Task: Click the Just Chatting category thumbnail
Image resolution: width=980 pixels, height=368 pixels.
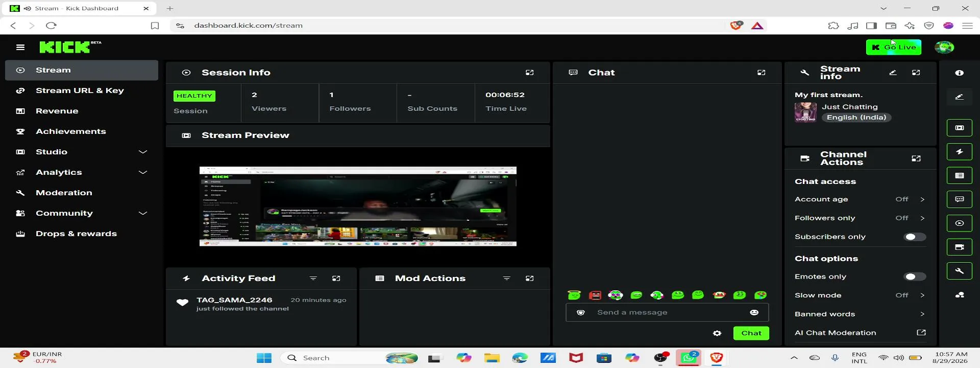Action: point(805,112)
